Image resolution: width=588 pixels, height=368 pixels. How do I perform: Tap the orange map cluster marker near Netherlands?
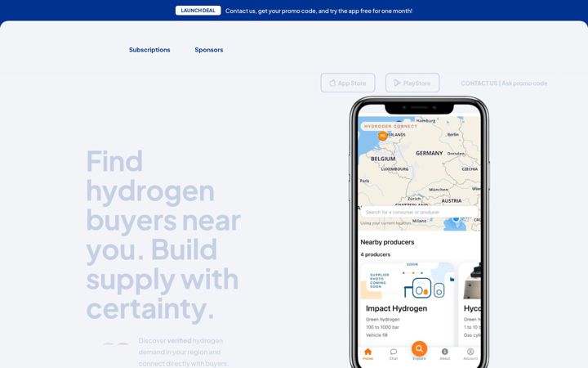click(x=382, y=136)
